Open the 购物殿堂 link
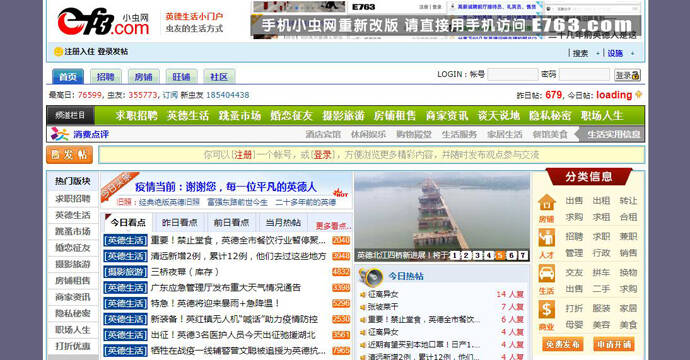This screenshot has width=690, height=360. coord(414,134)
